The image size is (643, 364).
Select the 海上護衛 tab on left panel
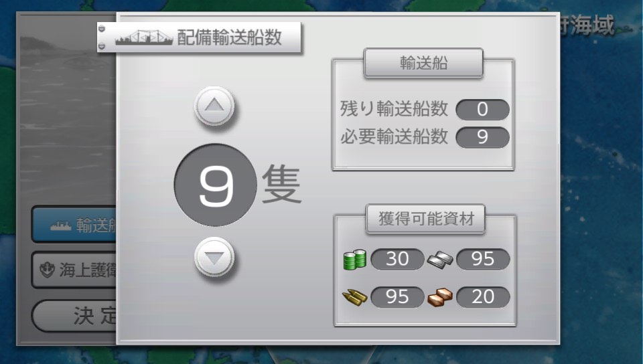point(74,270)
